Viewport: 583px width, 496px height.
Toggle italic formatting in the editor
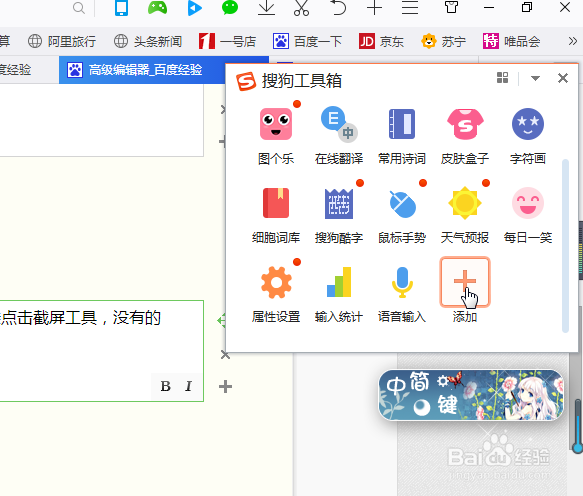189,386
